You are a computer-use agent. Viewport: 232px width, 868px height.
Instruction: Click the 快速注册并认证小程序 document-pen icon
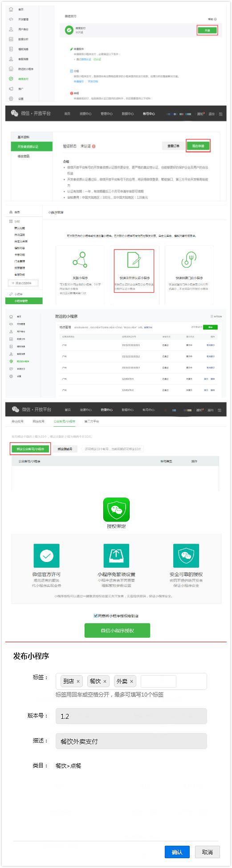pos(134,260)
